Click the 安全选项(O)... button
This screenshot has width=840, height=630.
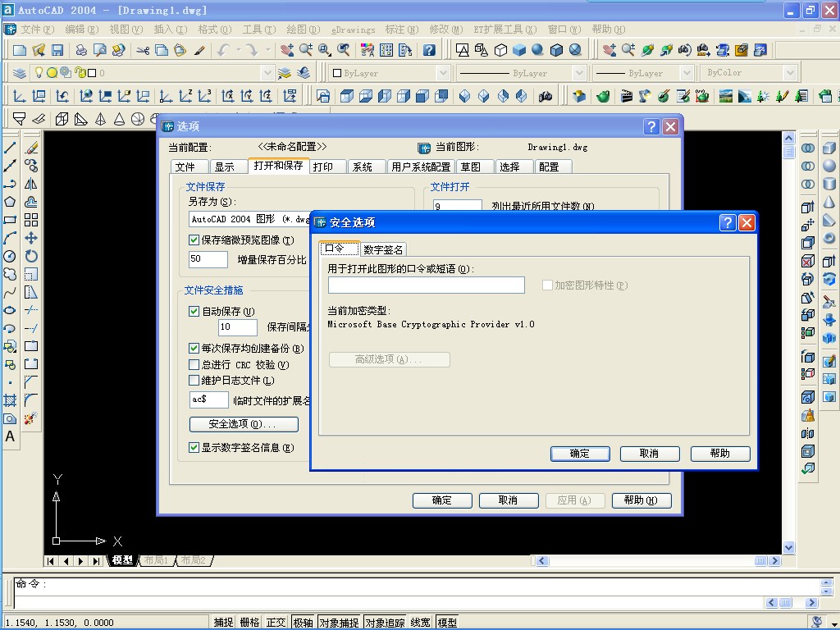(x=244, y=424)
